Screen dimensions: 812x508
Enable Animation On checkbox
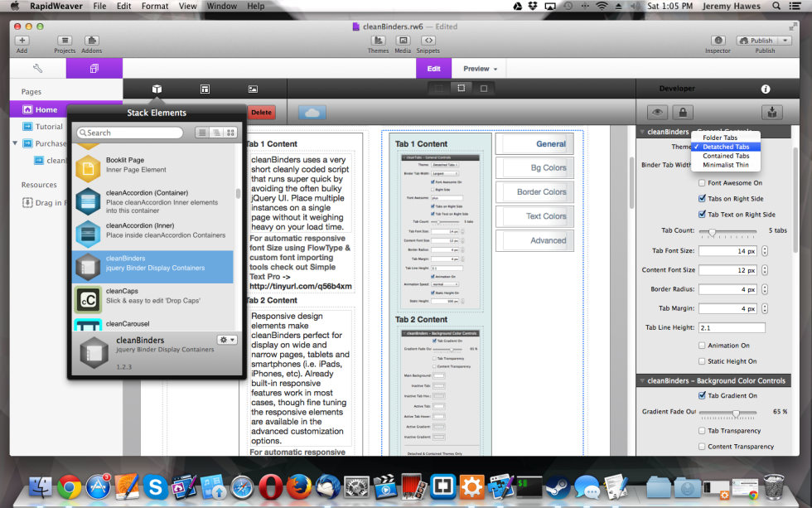point(703,346)
